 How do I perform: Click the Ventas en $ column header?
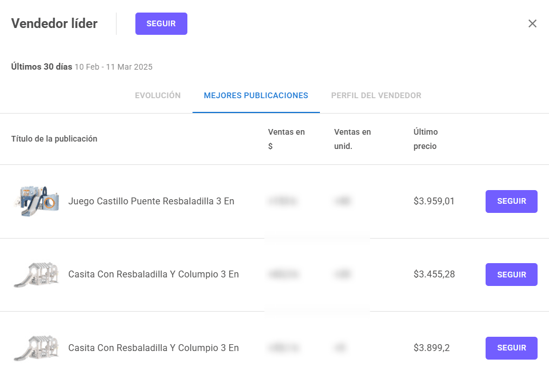coord(286,139)
